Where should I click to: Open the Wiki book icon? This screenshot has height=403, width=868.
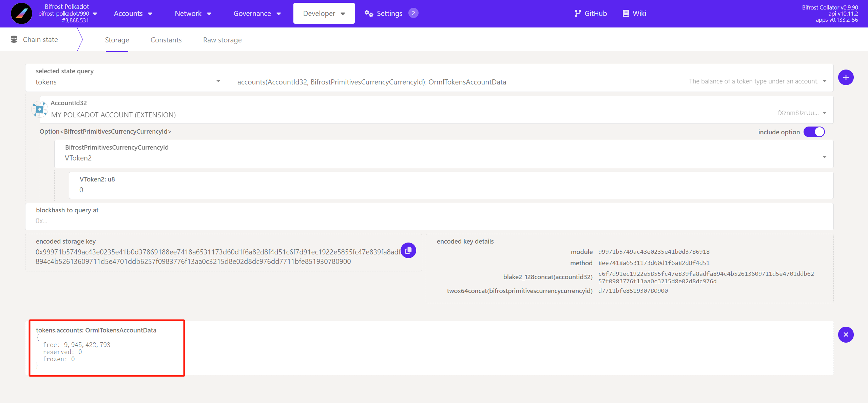(626, 14)
